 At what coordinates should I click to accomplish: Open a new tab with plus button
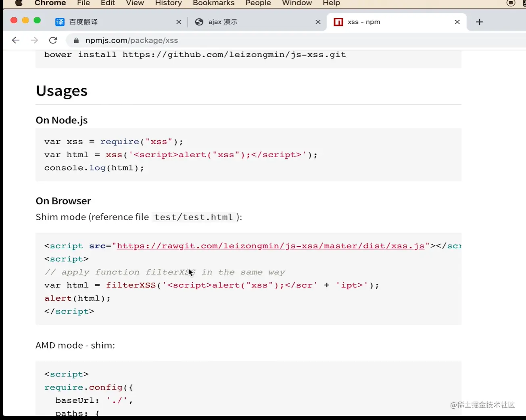[x=479, y=22]
